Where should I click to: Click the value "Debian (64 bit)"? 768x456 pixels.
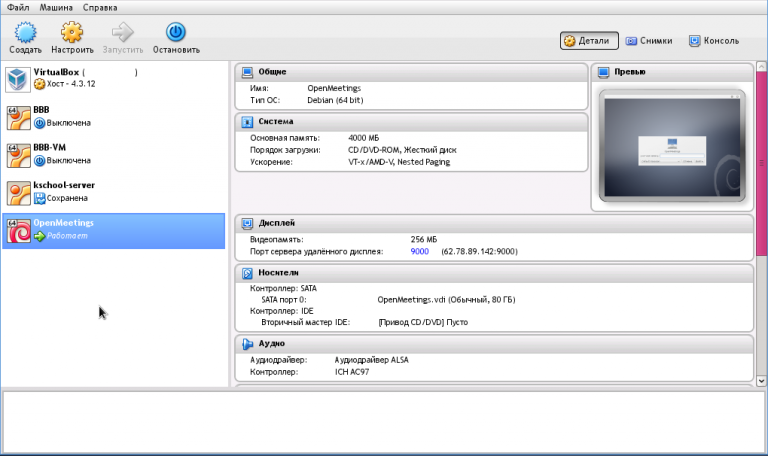(x=336, y=100)
